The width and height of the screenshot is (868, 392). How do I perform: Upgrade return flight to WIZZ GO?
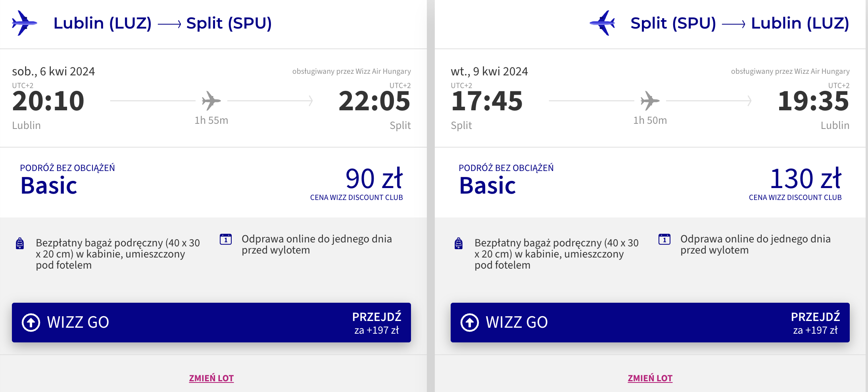pyautogui.click(x=650, y=323)
